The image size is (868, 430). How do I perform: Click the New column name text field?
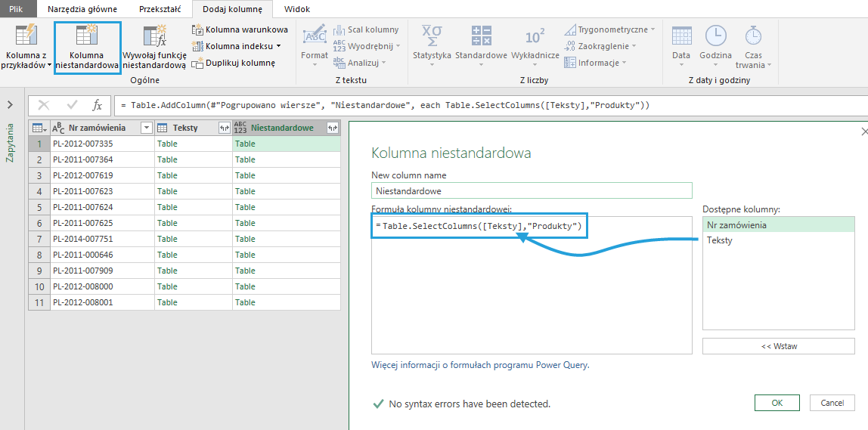click(x=532, y=191)
